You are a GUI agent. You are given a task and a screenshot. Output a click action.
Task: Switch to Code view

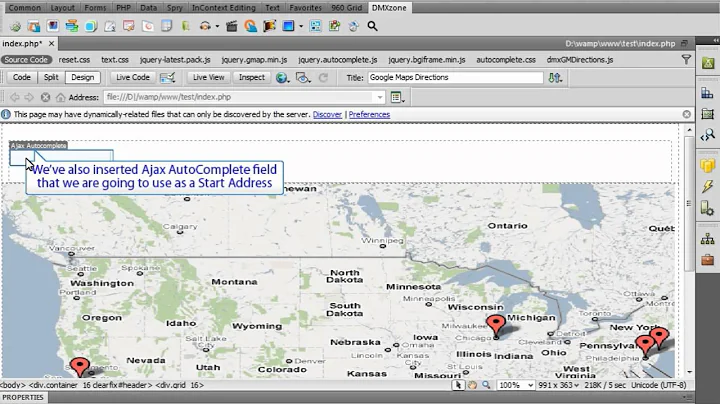tap(22, 78)
